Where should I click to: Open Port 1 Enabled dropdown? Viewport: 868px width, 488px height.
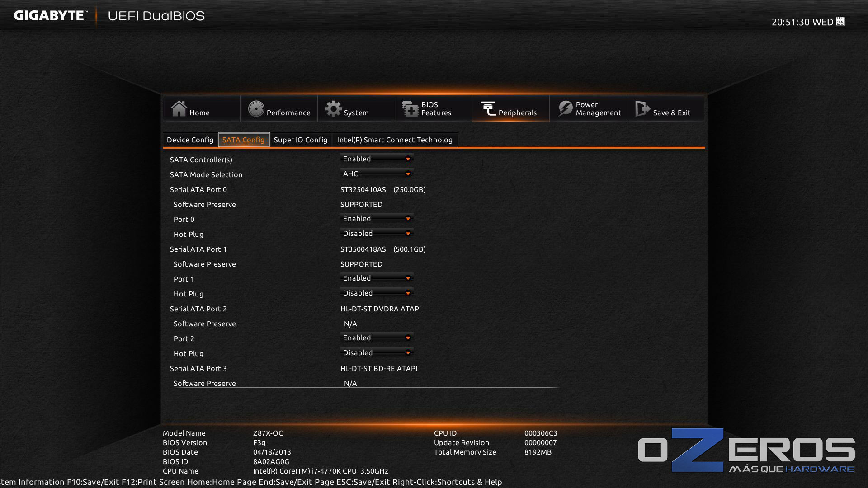[x=377, y=278]
